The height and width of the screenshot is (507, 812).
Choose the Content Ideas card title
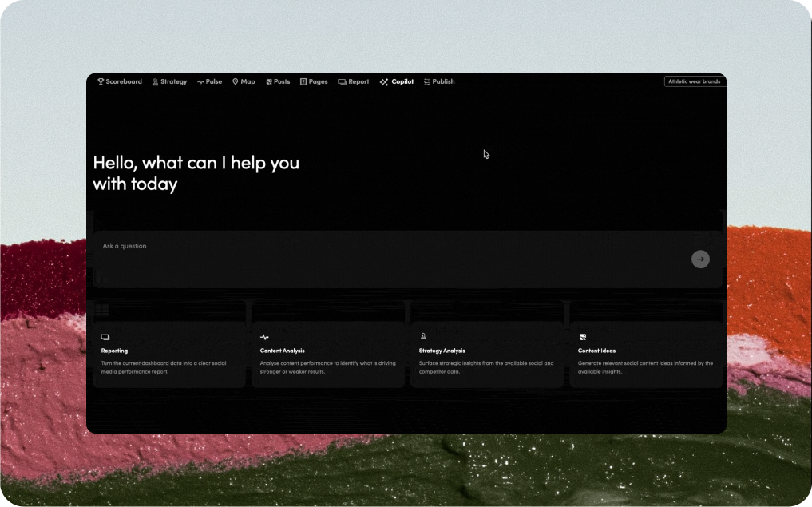tap(596, 351)
